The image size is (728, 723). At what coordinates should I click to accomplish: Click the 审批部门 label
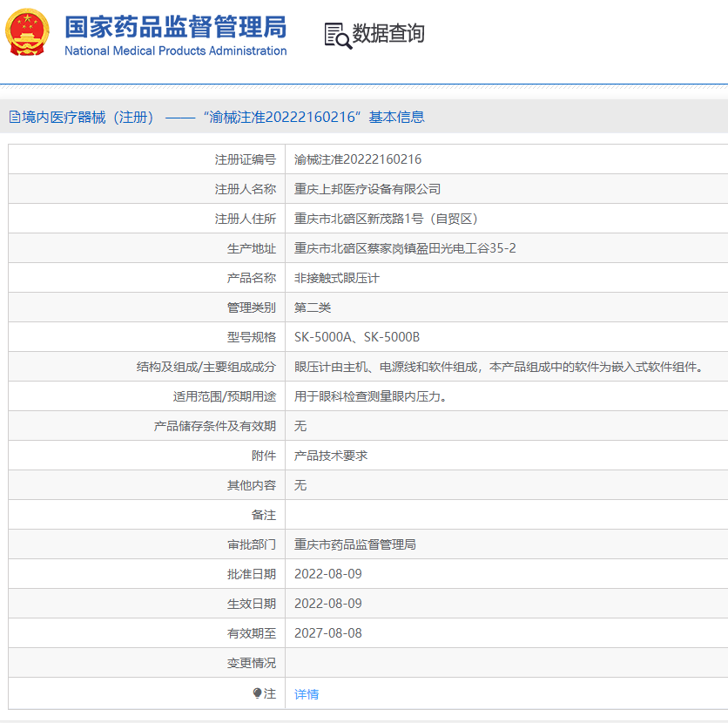click(x=252, y=544)
